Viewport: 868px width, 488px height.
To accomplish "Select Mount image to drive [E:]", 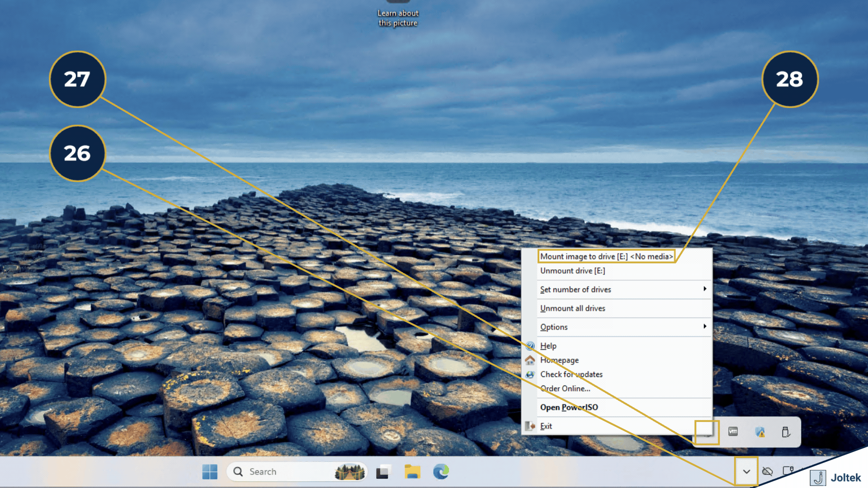I will point(607,256).
